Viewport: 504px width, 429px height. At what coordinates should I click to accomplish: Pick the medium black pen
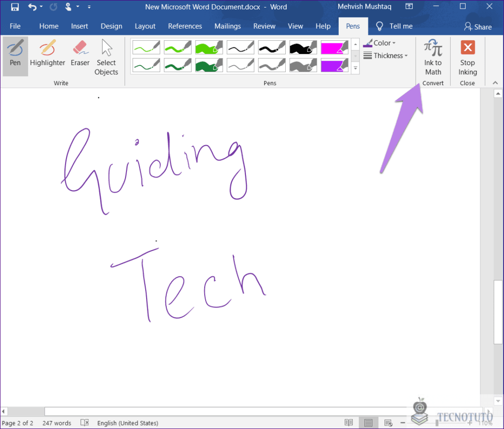click(x=272, y=47)
